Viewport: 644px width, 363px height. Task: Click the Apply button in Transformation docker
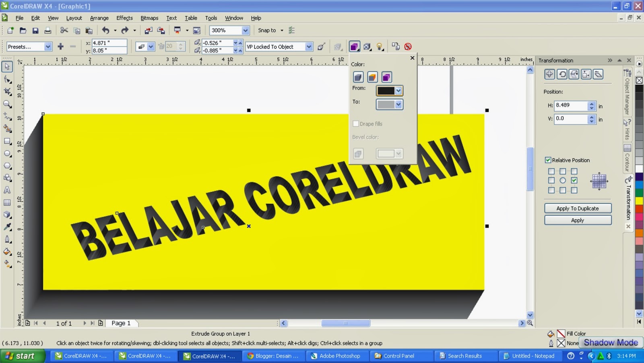coord(578,220)
